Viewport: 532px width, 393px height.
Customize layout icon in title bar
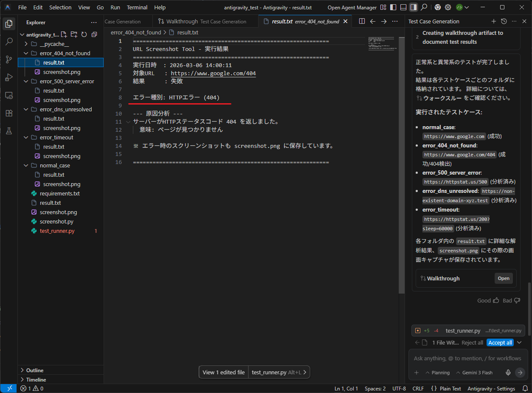[x=383, y=7]
